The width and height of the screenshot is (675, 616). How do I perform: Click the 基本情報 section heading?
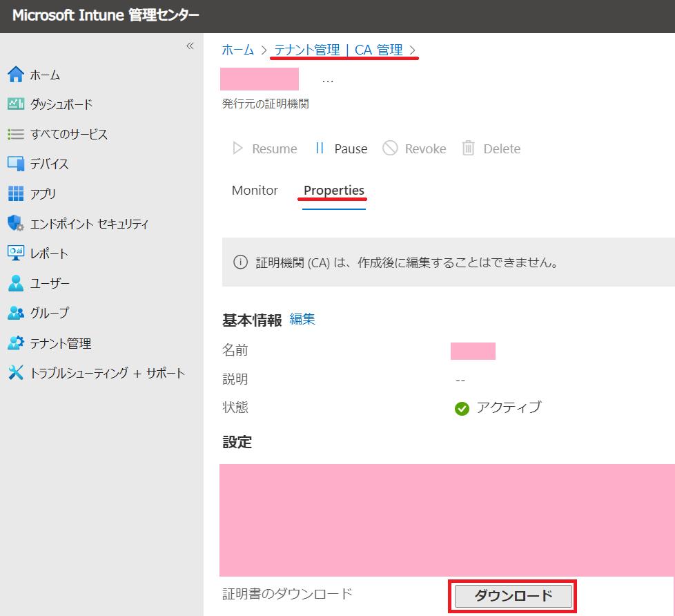[x=252, y=320]
